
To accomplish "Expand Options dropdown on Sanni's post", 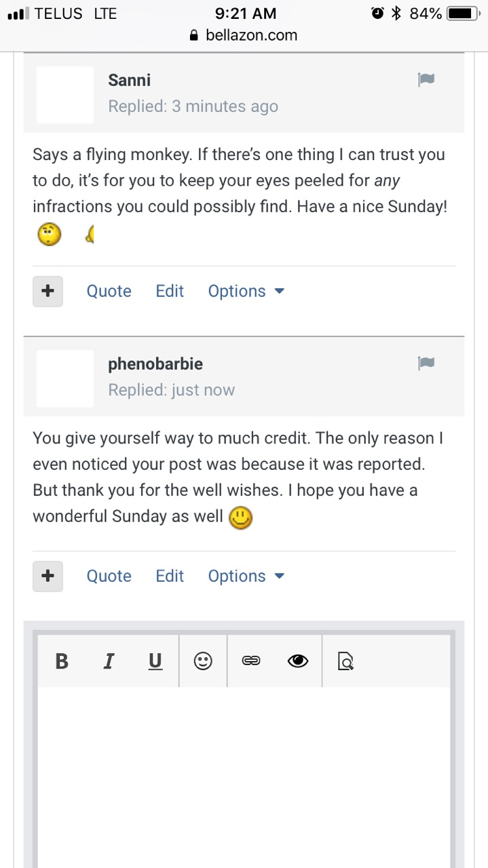I will 246,292.
